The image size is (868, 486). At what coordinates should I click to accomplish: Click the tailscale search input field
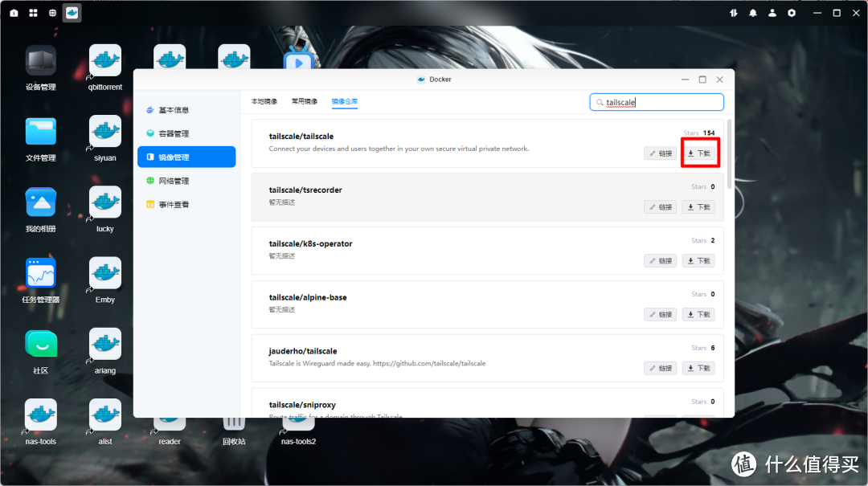point(659,102)
